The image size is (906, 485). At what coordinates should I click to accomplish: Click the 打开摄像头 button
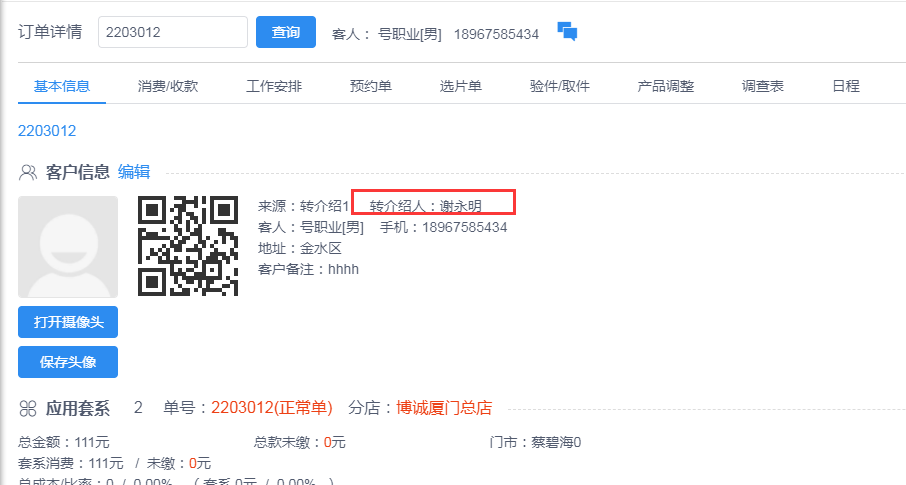click(x=68, y=322)
